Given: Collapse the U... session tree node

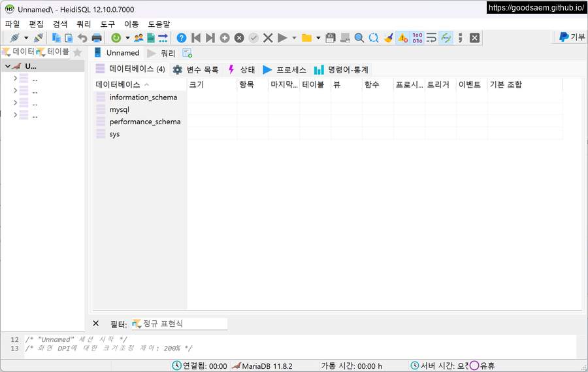Looking at the screenshot, I should (x=7, y=66).
